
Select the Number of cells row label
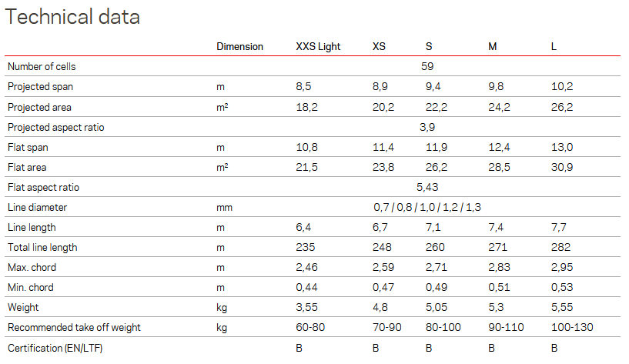coord(42,66)
